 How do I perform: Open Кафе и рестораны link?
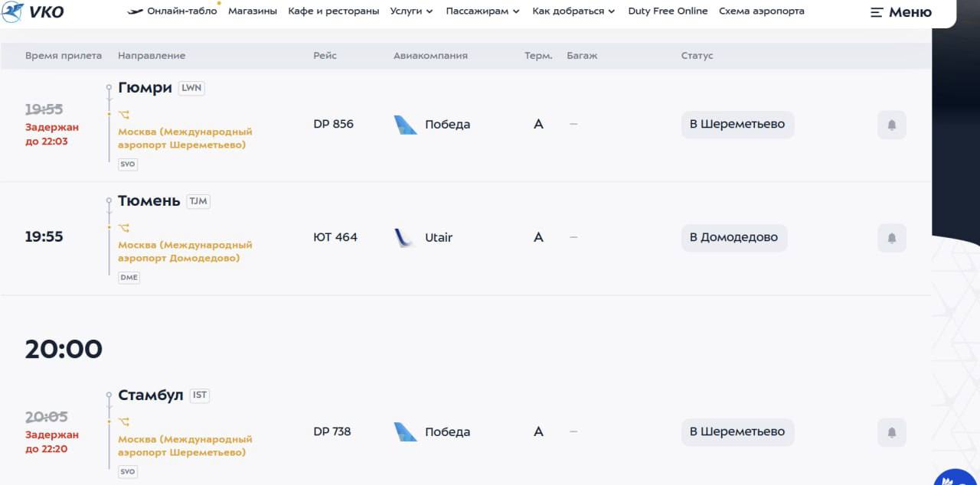[x=334, y=11]
